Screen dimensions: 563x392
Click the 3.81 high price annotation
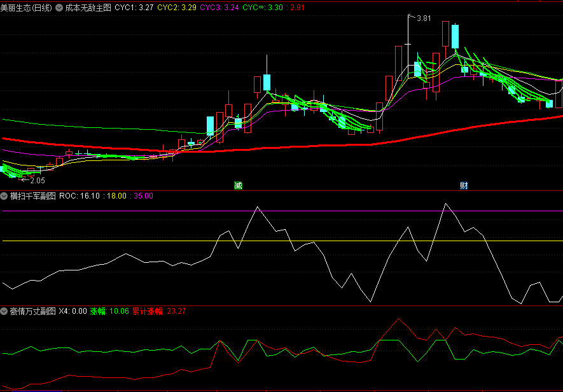pyautogui.click(x=424, y=18)
